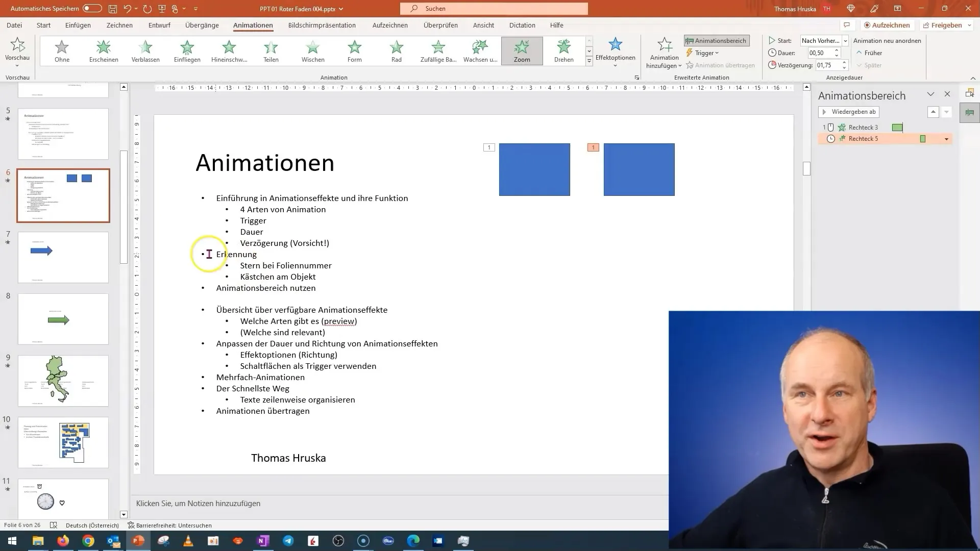Click Animation übertragen button
This screenshot has height=551, width=980.
(x=720, y=65)
